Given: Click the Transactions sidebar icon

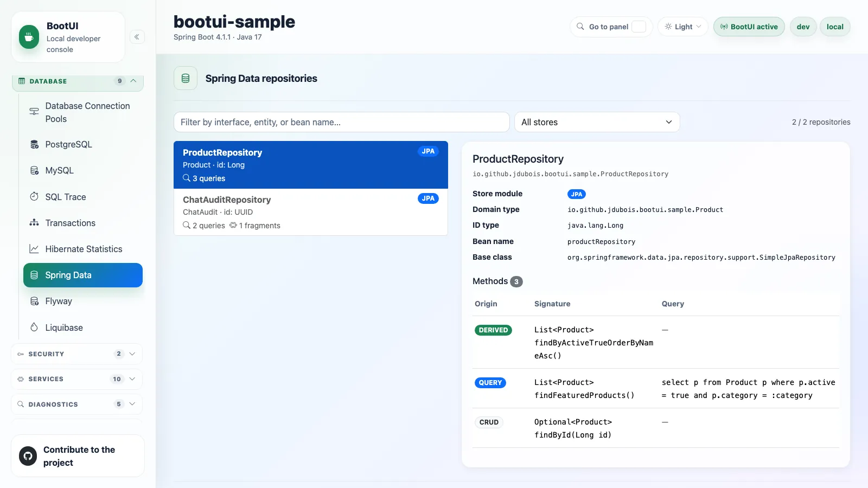Looking at the screenshot, I should pos(34,223).
